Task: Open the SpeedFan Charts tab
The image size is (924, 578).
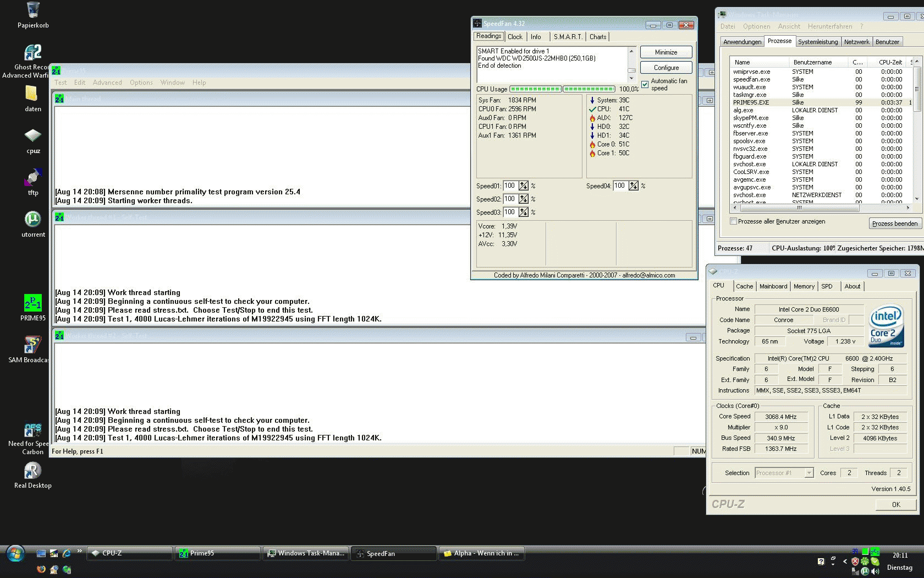Action: (x=598, y=37)
